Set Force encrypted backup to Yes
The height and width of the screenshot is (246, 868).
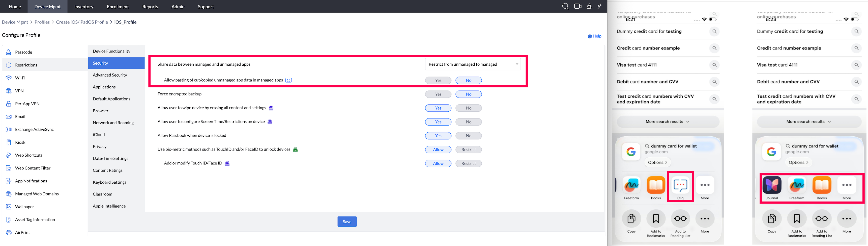438,94
